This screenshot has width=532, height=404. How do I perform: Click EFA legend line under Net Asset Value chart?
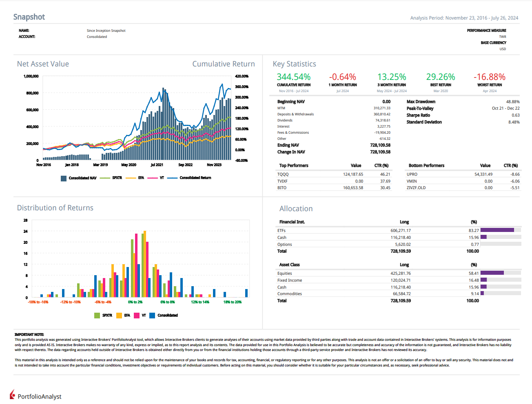[x=131, y=178]
